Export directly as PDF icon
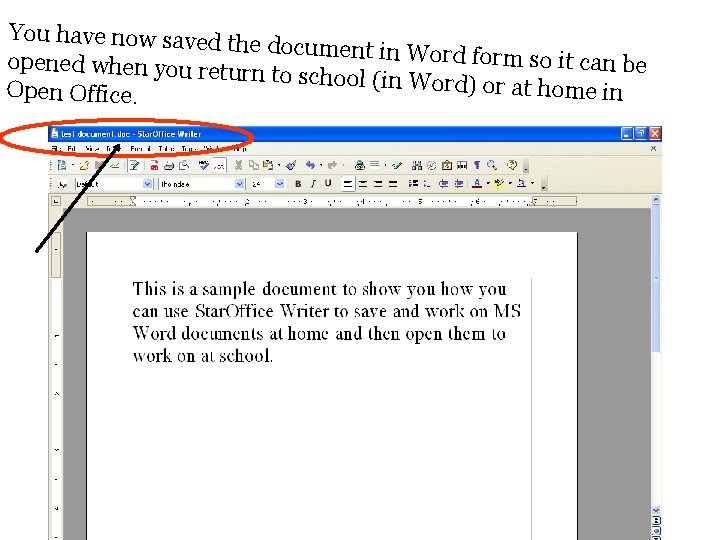720x540 pixels. tap(154, 165)
